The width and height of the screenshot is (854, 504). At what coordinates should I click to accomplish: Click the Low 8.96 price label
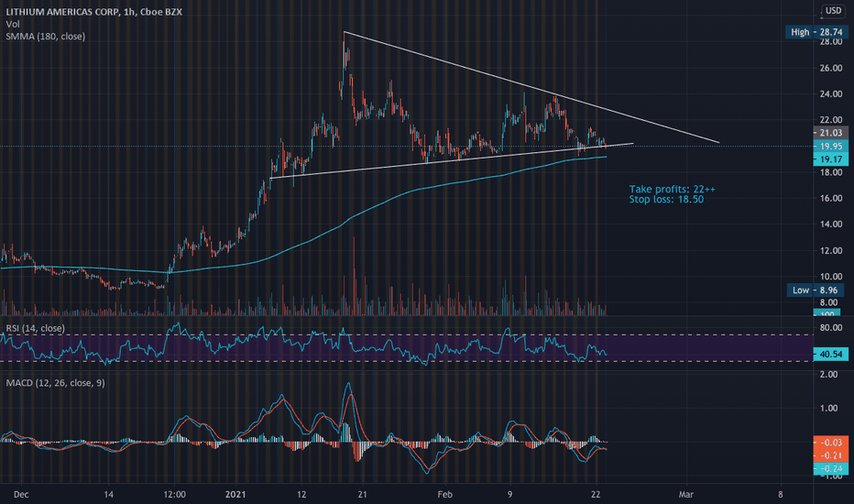tap(817, 290)
